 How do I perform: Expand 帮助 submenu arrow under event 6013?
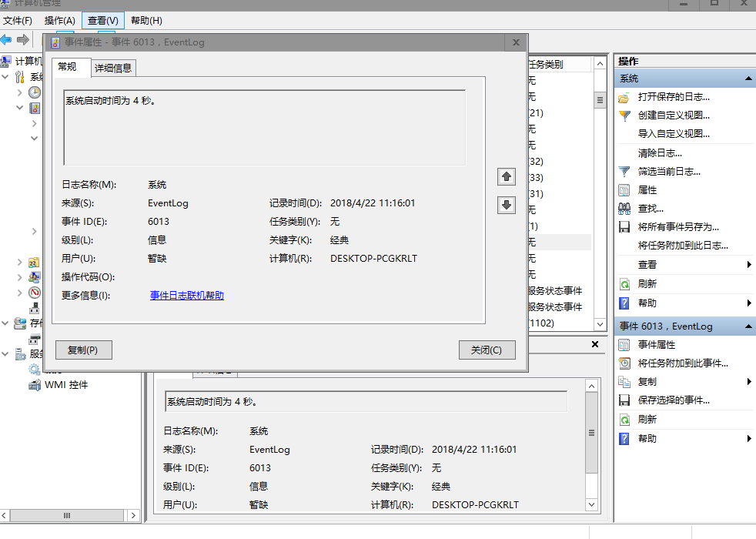pos(749,439)
